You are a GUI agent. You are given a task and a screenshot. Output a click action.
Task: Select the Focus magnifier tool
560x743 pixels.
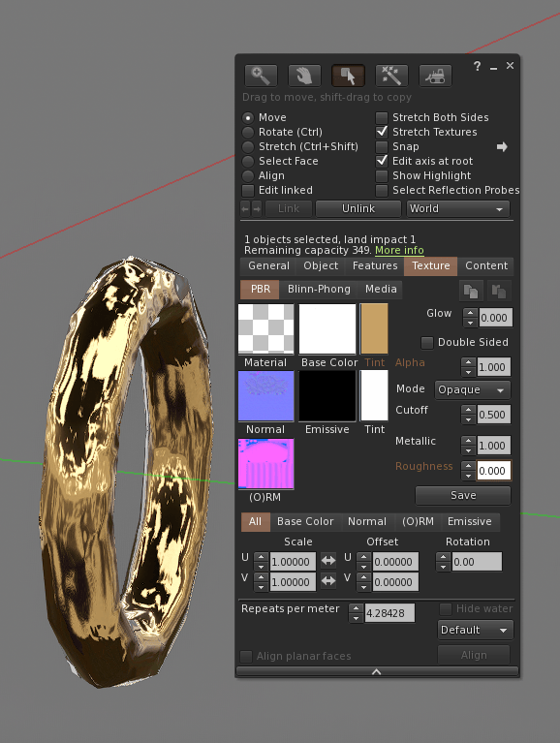point(261,76)
